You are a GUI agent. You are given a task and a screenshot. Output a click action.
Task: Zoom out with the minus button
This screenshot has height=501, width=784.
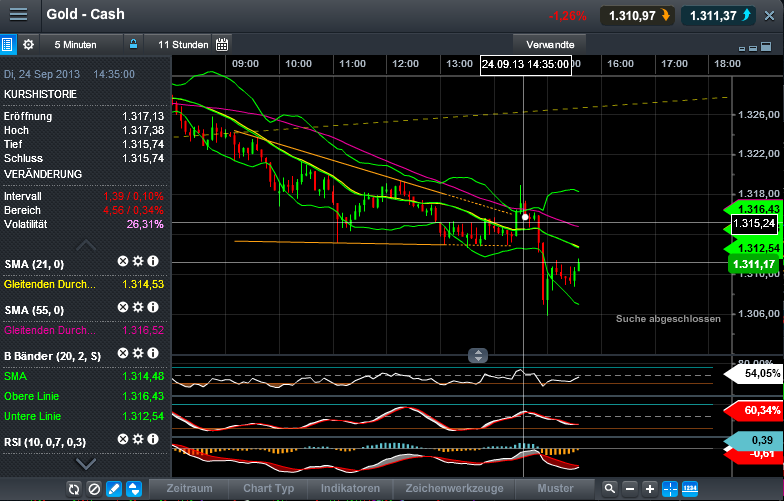630,489
